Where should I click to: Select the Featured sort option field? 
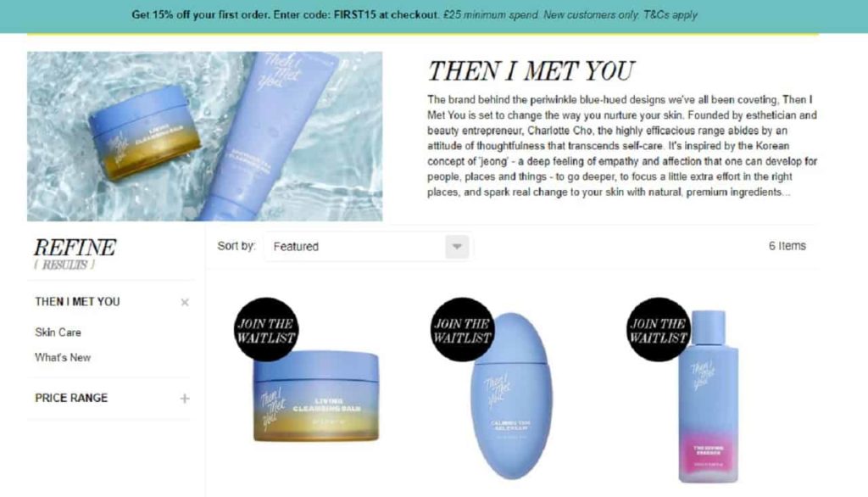click(368, 247)
